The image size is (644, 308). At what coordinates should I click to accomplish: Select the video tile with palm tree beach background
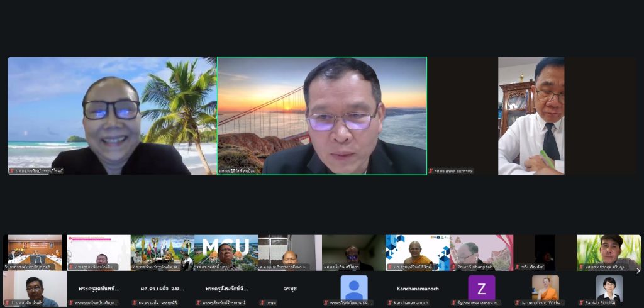(x=111, y=116)
